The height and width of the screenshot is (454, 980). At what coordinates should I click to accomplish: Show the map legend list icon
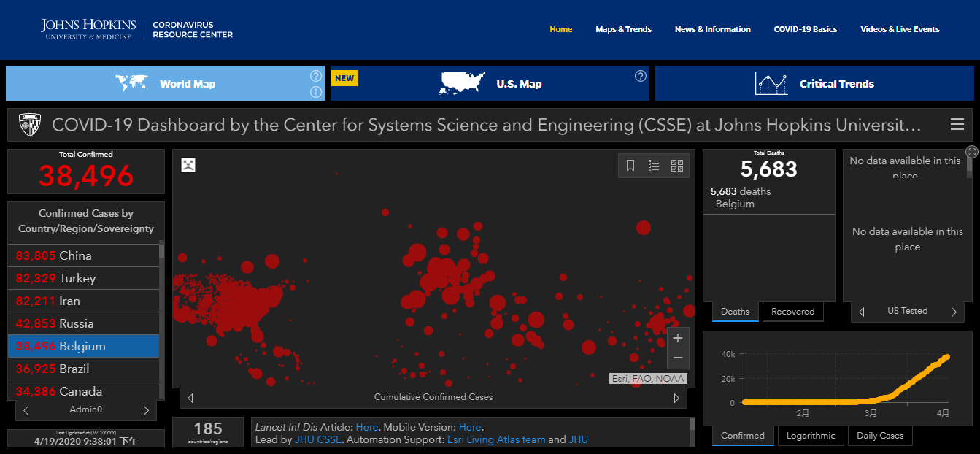tap(654, 166)
